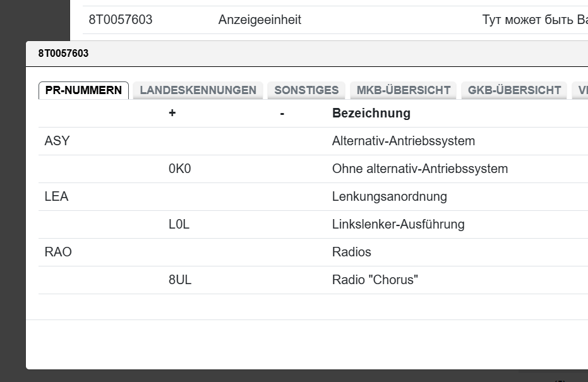Viewport: 588px width, 382px height.
Task: Click the minus column header
Action: (282, 114)
